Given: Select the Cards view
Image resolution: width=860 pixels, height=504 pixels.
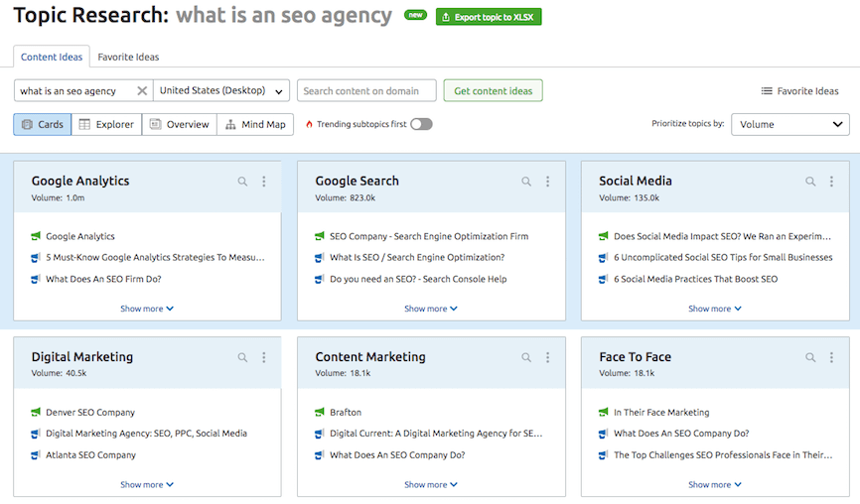Looking at the screenshot, I should click(x=43, y=124).
